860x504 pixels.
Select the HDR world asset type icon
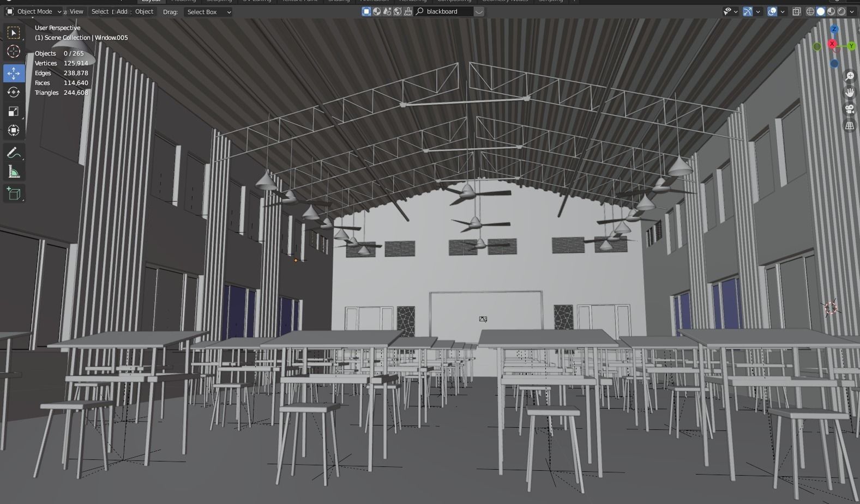click(x=398, y=11)
